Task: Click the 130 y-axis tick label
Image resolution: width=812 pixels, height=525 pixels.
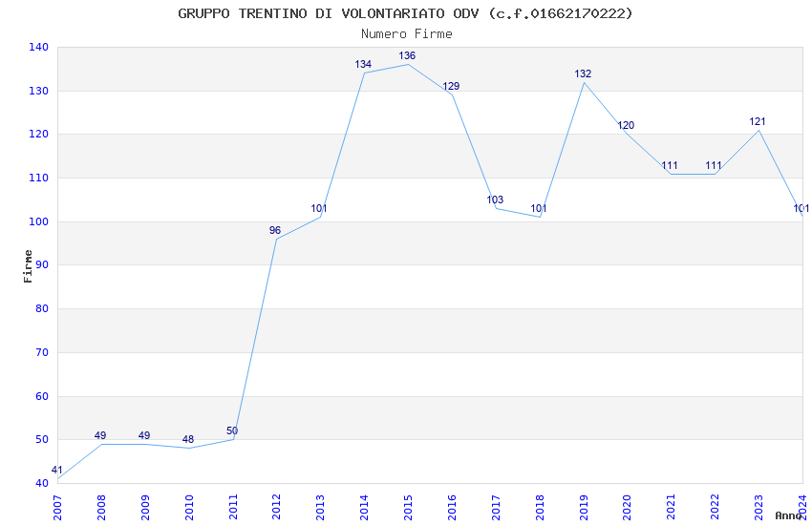Action: point(39,91)
